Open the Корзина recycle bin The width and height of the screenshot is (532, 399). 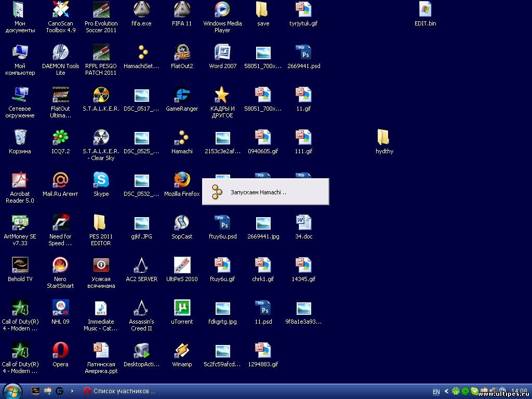tap(20, 138)
